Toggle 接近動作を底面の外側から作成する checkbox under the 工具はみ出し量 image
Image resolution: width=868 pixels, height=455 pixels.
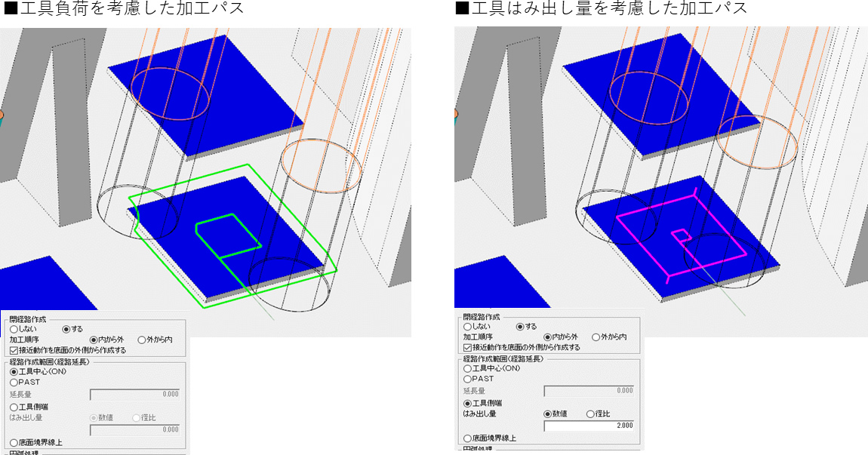(x=468, y=347)
